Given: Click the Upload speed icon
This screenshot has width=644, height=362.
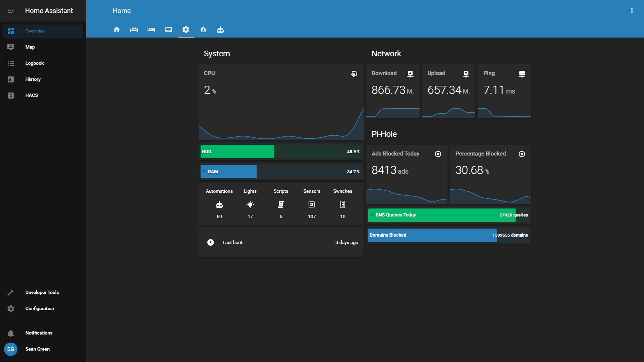Looking at the screenshot, I should tap(466, 74).
